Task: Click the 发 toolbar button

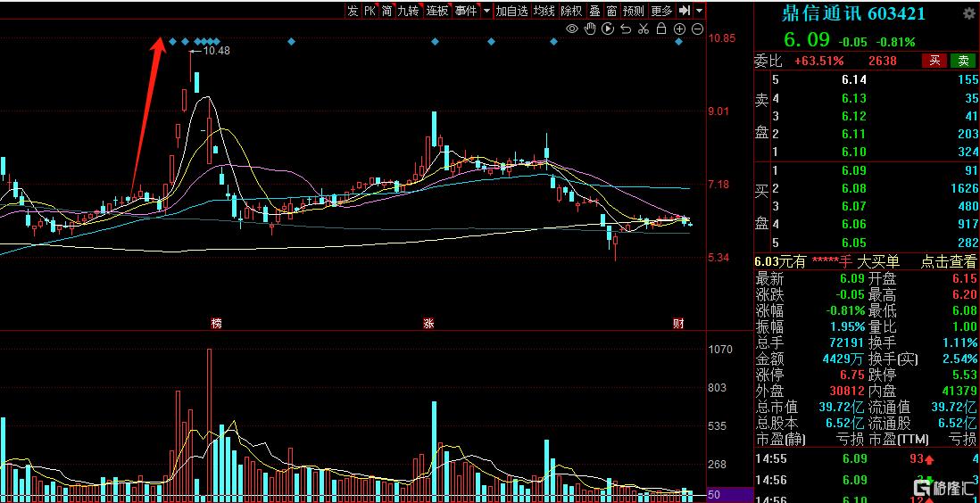Action: point(353,11)
